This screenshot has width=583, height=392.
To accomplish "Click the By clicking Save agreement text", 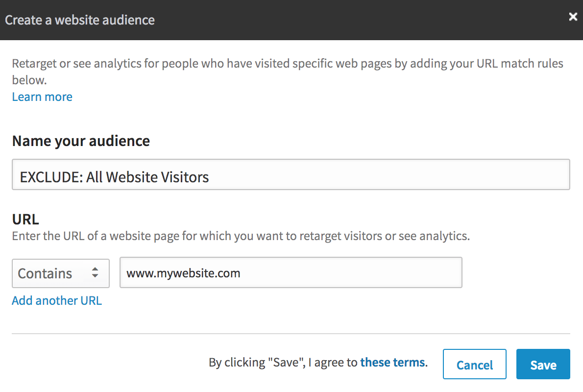I will point(283,363).
